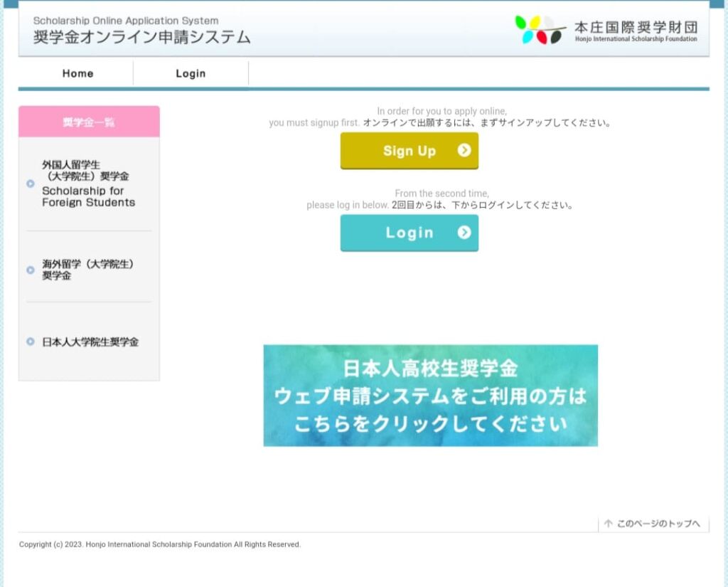The width and height of the screenshot is (728, 587).
Task: Open the Home menu item
Action: coord(77,73)
